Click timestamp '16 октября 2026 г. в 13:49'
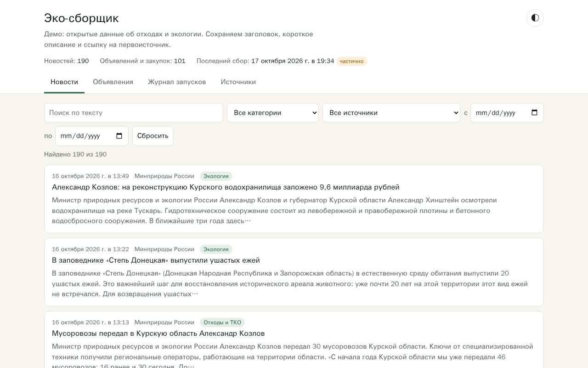This screenshot has width=588, height=368. (x=90, y=176)
